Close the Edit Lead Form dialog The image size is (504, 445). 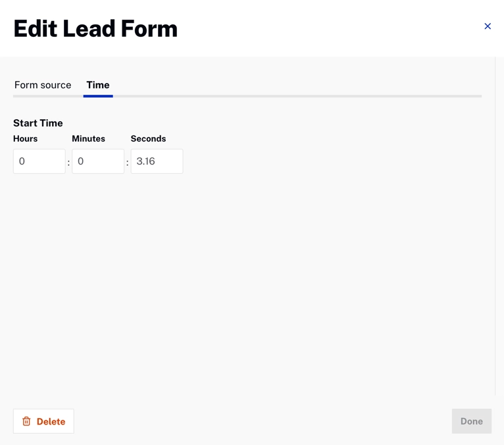(488, 26)
